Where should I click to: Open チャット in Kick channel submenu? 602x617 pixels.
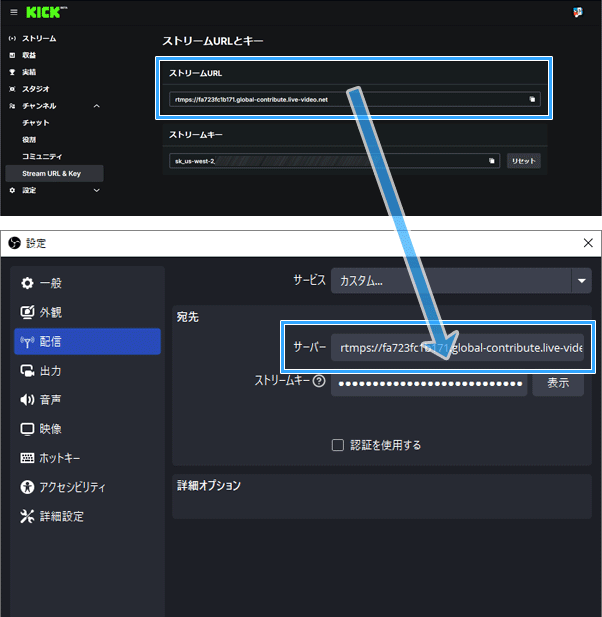point(36,123)
